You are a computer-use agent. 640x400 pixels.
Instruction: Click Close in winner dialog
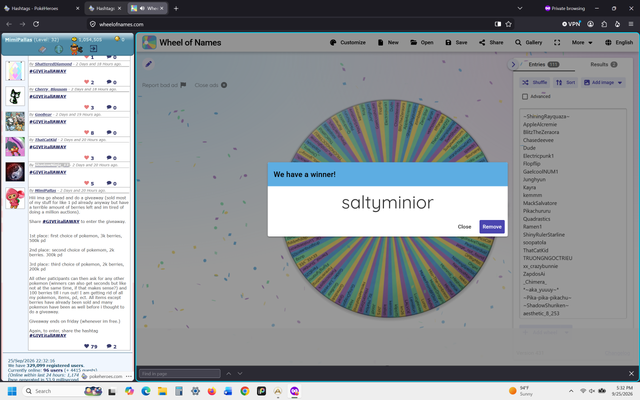(464, 227)
